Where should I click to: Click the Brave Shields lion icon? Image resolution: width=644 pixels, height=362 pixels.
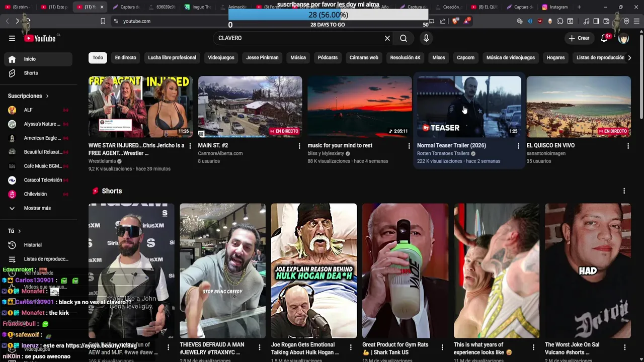(455, 21)
